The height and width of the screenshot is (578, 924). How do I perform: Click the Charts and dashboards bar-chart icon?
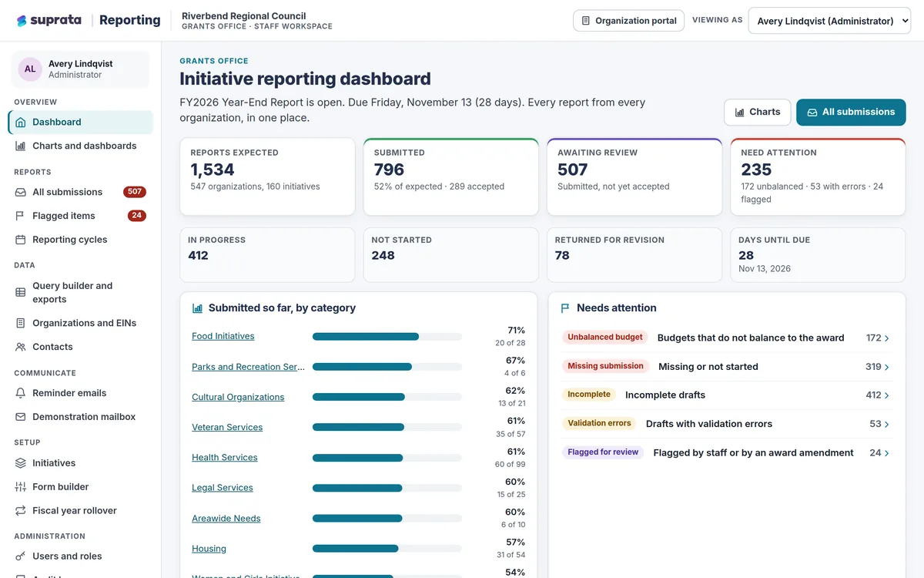coord(21,146)
